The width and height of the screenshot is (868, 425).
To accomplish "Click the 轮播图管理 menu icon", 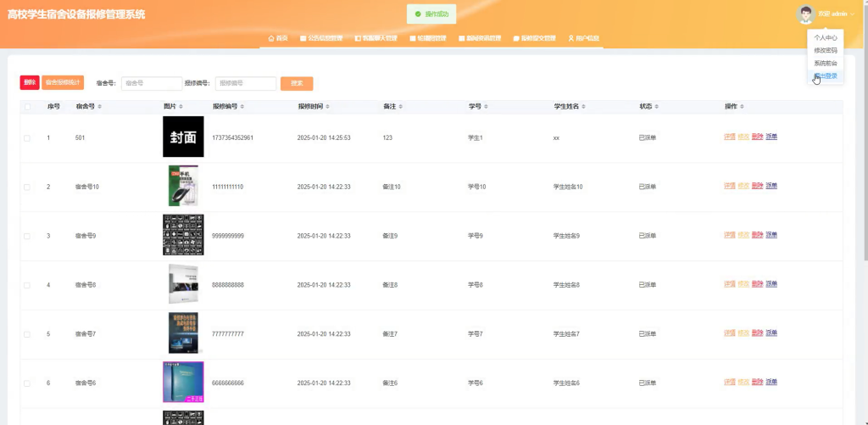I will click(413, 38).
